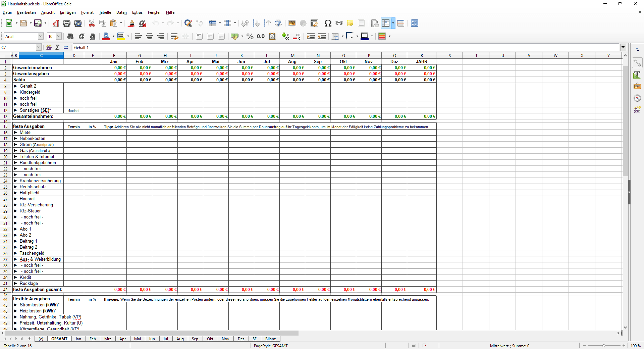Click the Export as PDF icon
Viewport: 644px width, 349px height.
point(56,23)
